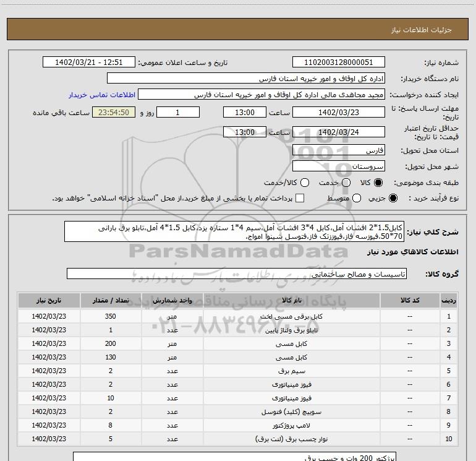
Task: Select row item تابلو برق ولتاژ پایین
Action: (291, 330)
